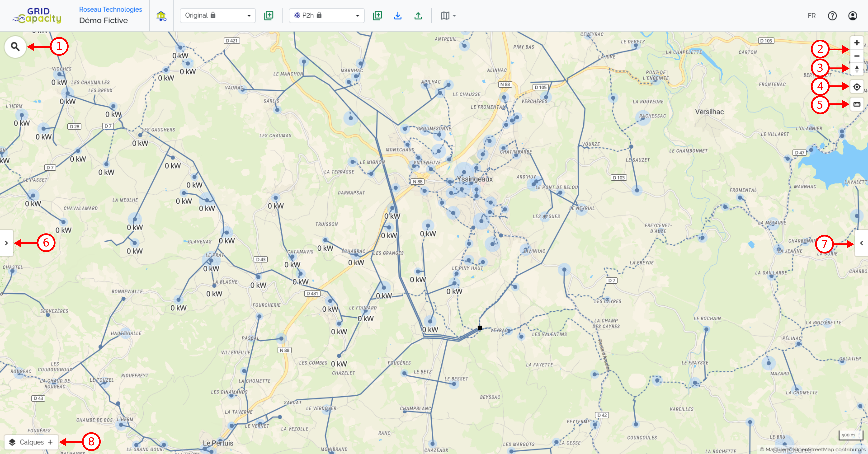The image size is (868, 454).
Task: Activate the distance measuring ruler tool
Action: coord(856,104)
